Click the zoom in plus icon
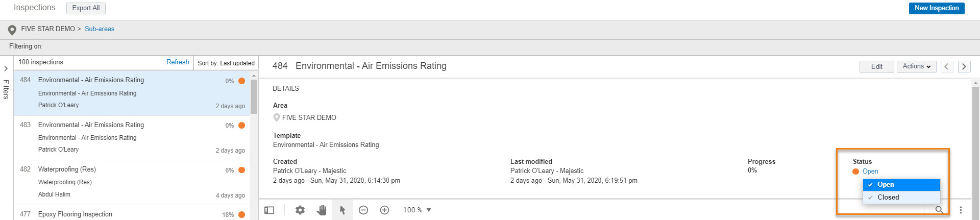Image resolution: width=980 pixels, height=220 pixels. coord(385,210)
